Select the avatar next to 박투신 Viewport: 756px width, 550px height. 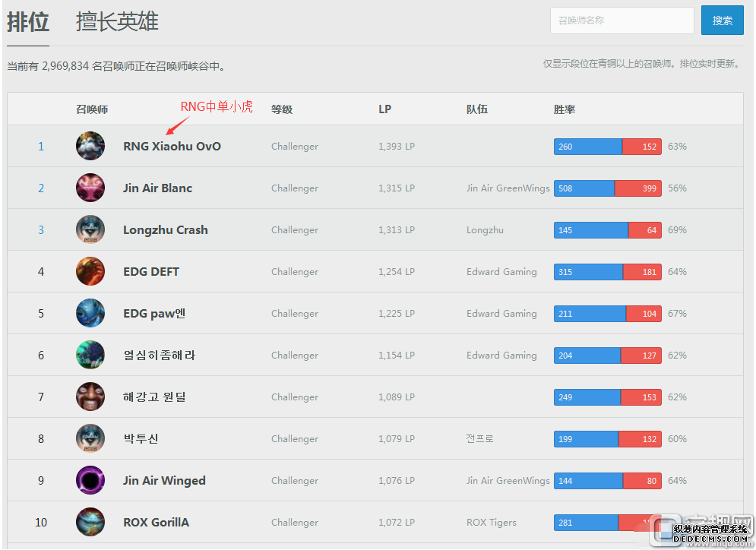pos(90,438)
